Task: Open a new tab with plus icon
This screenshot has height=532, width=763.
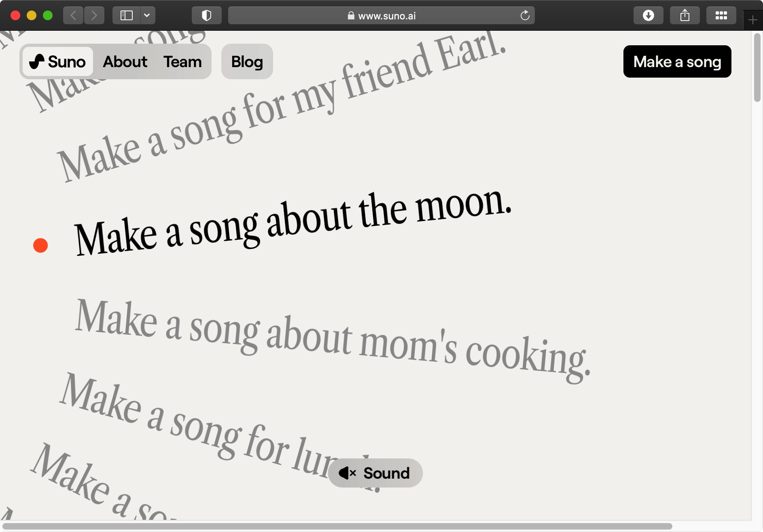Action: pos(753,20)
